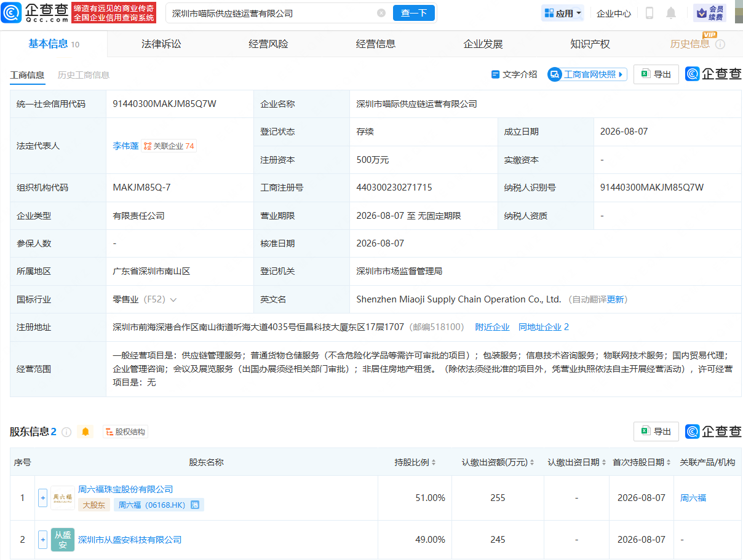The image size is (743, 560).
Task: Select the 基本信息 tab
Action: coord(54,44)
